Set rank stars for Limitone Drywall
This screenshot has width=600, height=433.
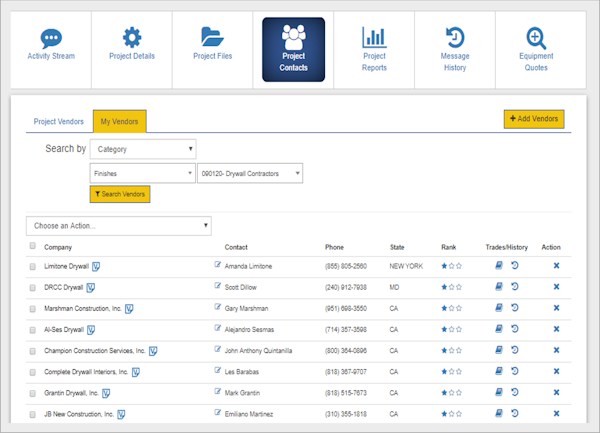pos(452,266)
